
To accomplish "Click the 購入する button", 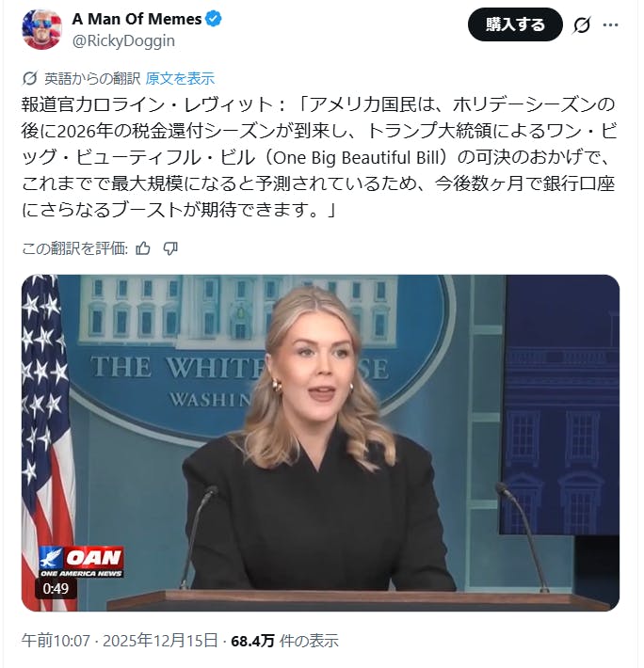I will click(x=515, y=24).
